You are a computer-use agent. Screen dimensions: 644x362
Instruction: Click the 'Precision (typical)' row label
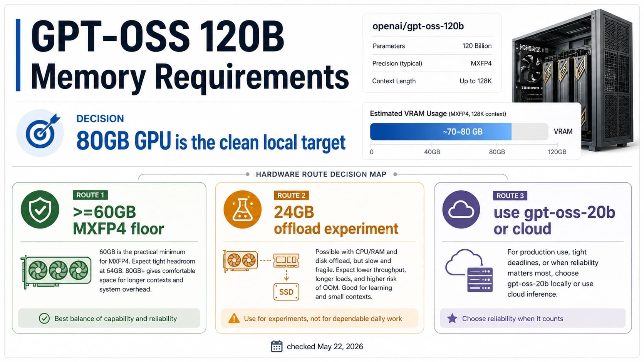[x=397, y=63]
